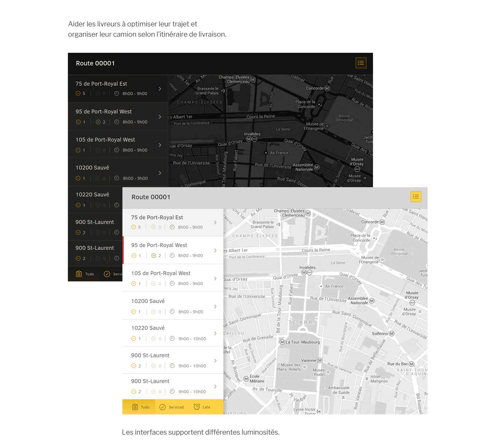Switch to the Serviced tab in the light window

point(171,407)
